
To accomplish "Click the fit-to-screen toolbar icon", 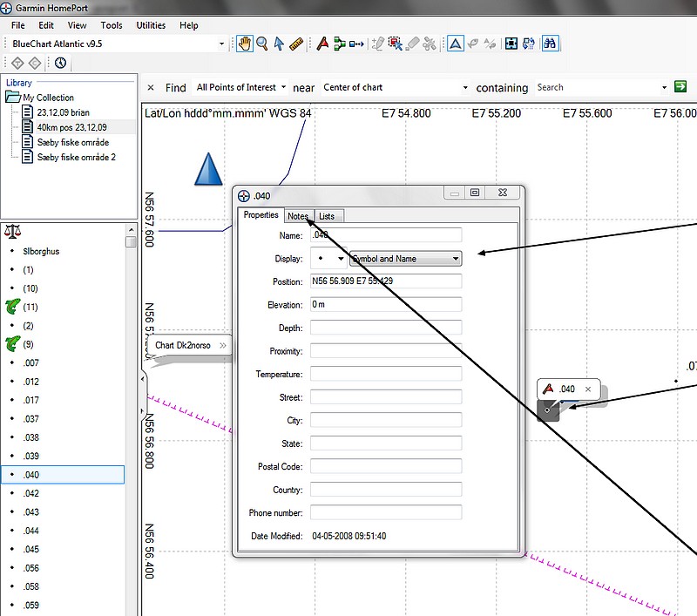I will tap(511, 44).
